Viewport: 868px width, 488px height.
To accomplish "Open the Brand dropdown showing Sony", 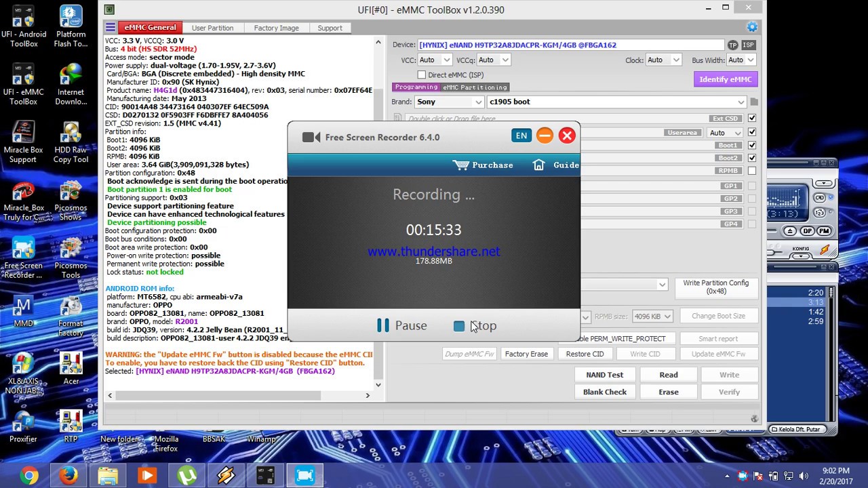I will (449, 102).
